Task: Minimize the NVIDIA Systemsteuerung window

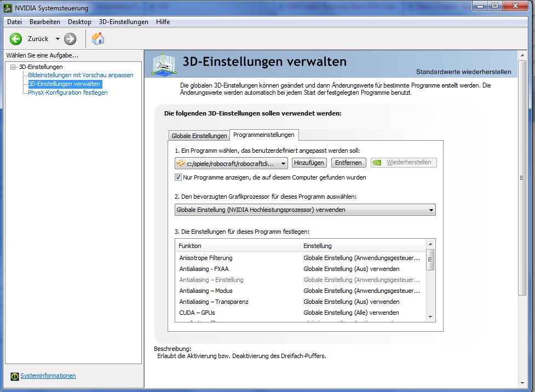Action: [480, 6]
